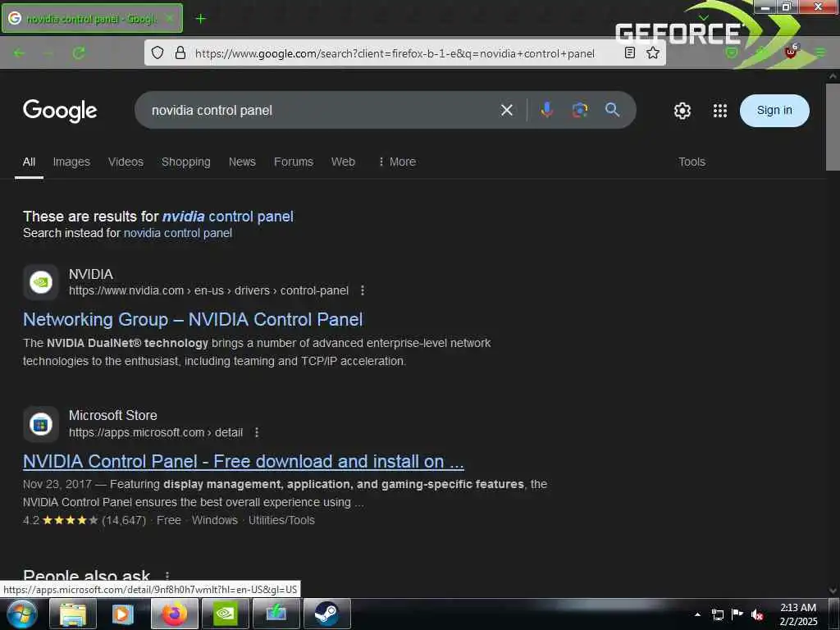Image resolution: width=840 pixels, height=630 pixels.
Task: Submit search with the magnifier icon
Action: (612, 110)
